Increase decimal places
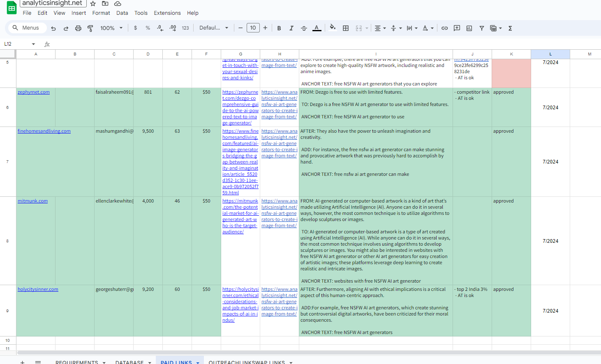This screenshot has height=364, width=601. pyautogui.click(x=173, y=28)
